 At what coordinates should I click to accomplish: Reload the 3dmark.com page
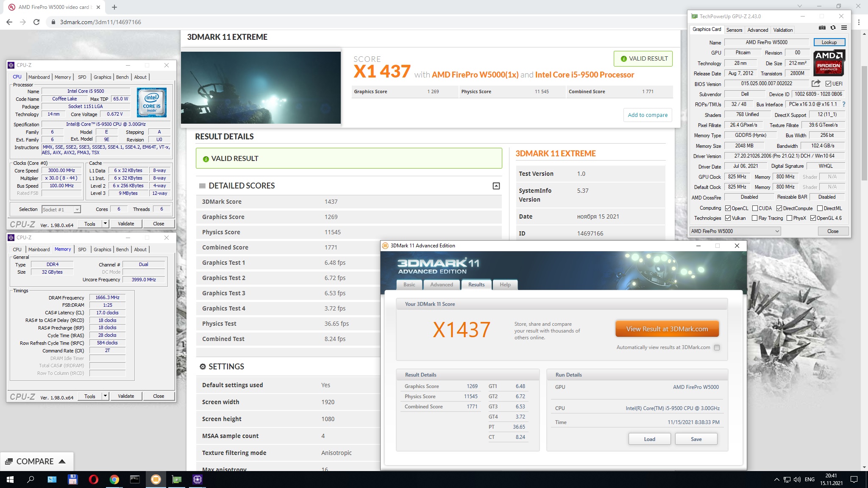click(36, 22)
